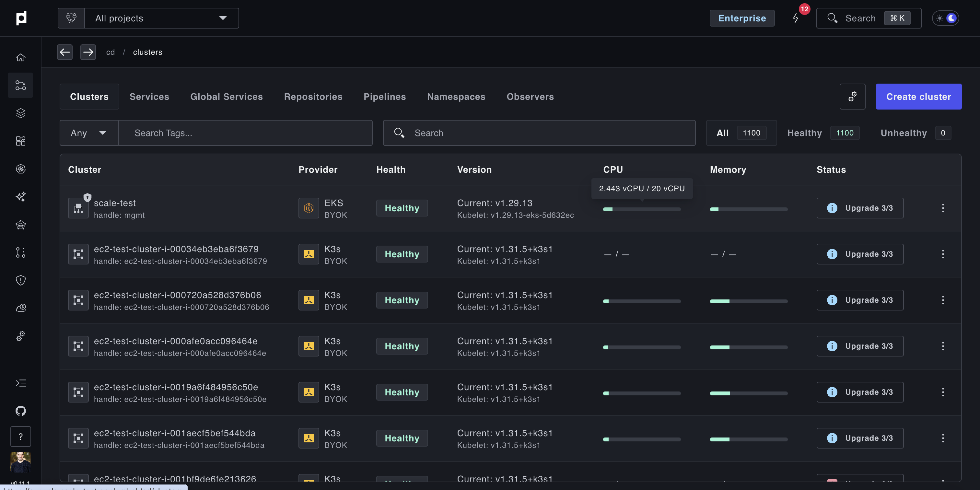Open notifications lightning icon with badge 12
980x490 pixels.
click(796, 18)
